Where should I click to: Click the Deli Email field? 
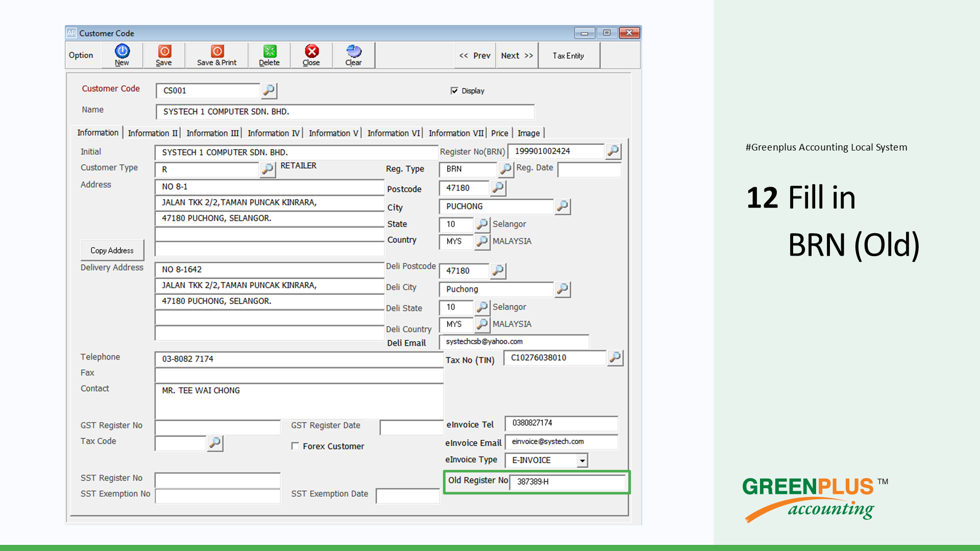(x=514, y=342)
